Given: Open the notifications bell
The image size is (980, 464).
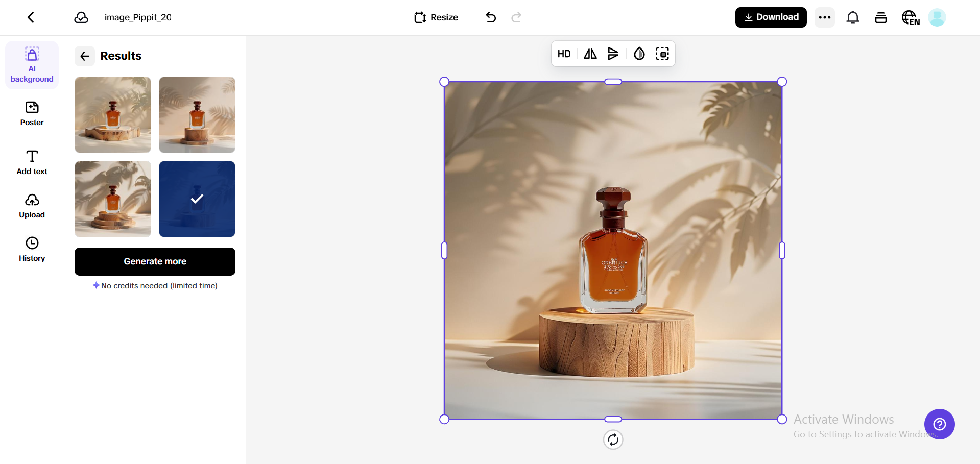Looking at the screenshot, I should tap(853, 17).
